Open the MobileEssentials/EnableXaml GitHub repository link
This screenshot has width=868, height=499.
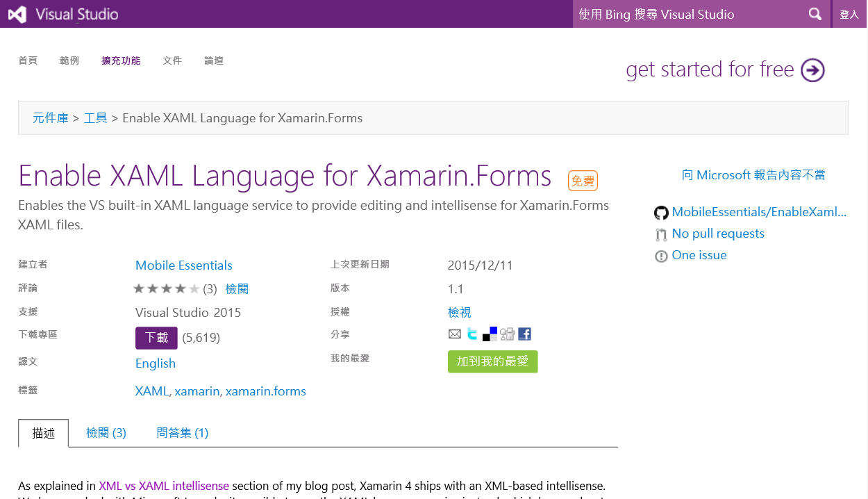tap(760, 213)
